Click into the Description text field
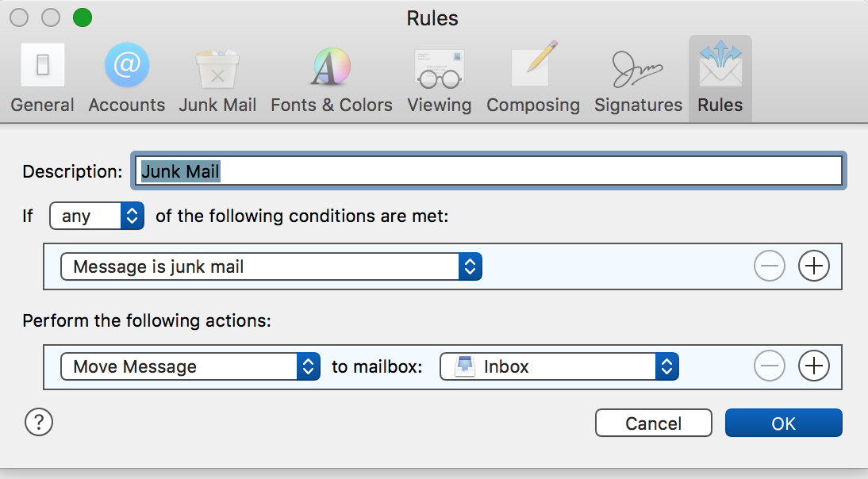Viewport: 868px width, 479px height. (489, 171)
